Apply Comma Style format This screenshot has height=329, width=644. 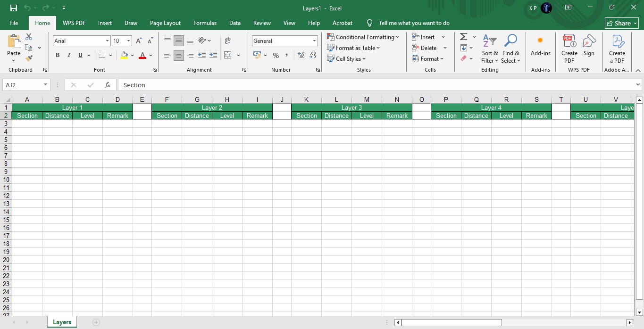click(287, 55)
